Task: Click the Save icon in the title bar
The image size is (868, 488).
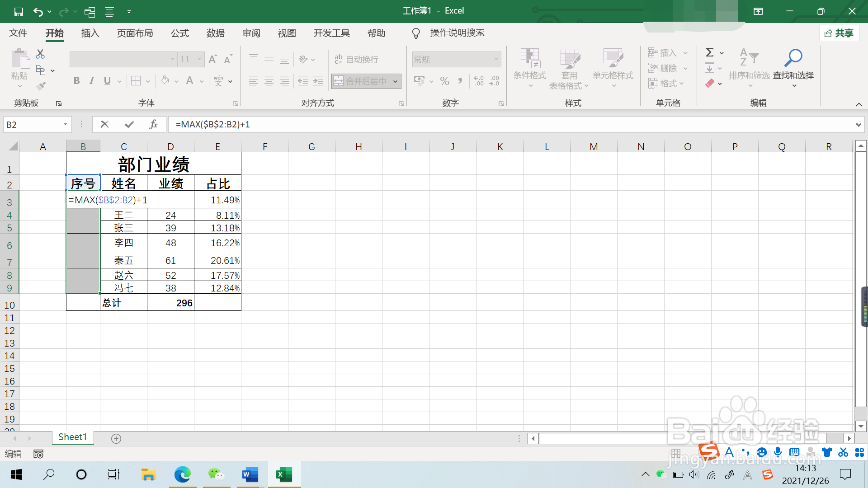Action: click(19, 12)
